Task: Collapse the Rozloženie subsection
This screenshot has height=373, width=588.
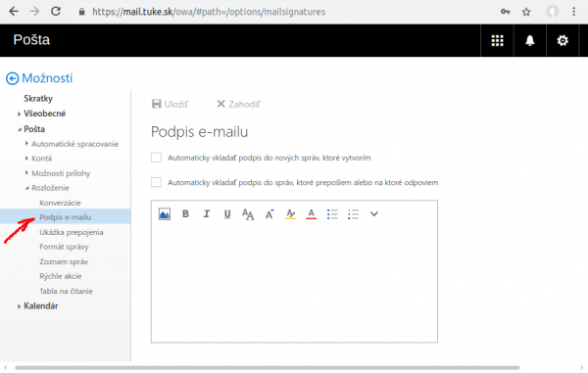Action: pos(26,188)
